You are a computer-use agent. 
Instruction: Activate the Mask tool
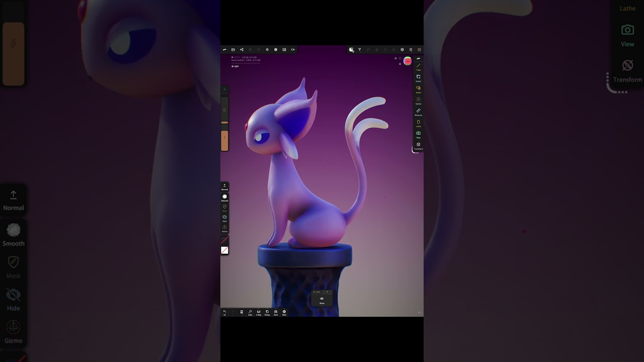(x=224, y=207)
